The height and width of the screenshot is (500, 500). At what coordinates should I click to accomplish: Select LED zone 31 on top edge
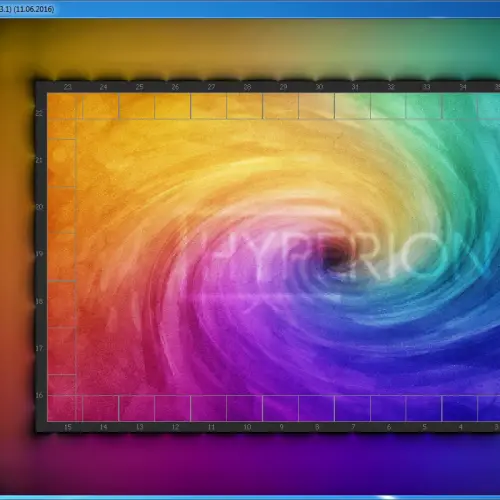(x=353, y=106)
